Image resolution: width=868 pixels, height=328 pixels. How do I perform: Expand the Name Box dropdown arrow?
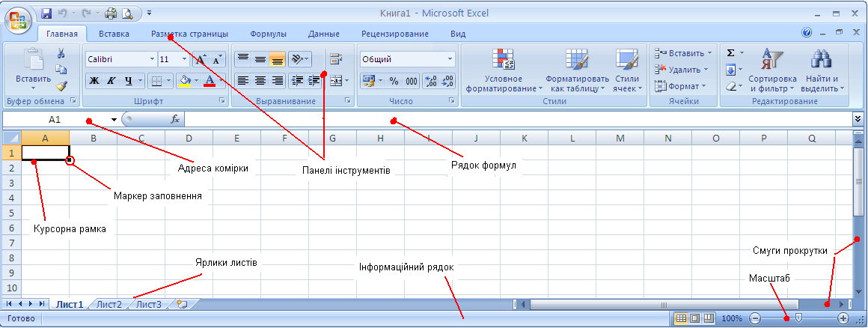114,119
